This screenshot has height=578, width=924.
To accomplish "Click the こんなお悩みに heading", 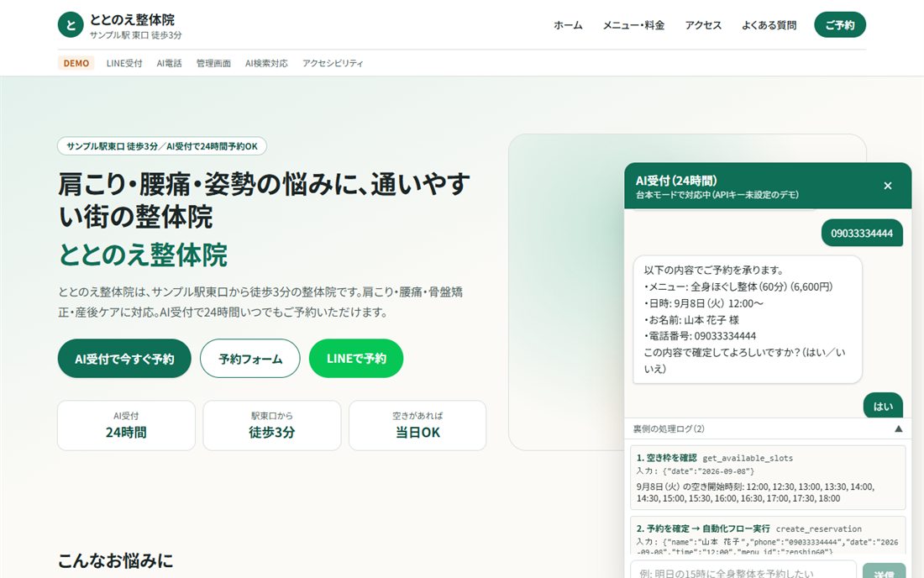I will [116, 560].
